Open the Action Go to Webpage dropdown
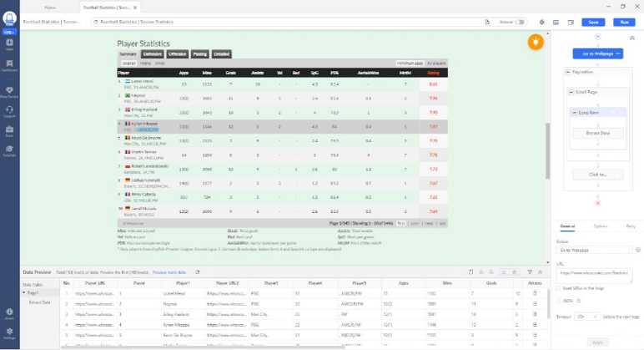644x350 pixels. [x=595, y=250]
